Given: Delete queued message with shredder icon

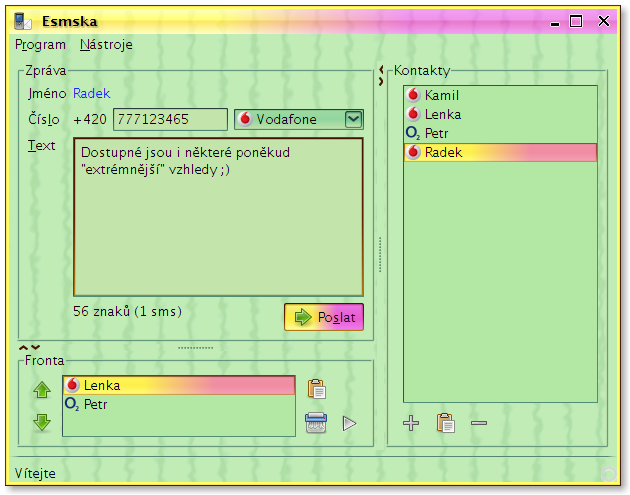Looking at the screenshot, I should point(316,423).
